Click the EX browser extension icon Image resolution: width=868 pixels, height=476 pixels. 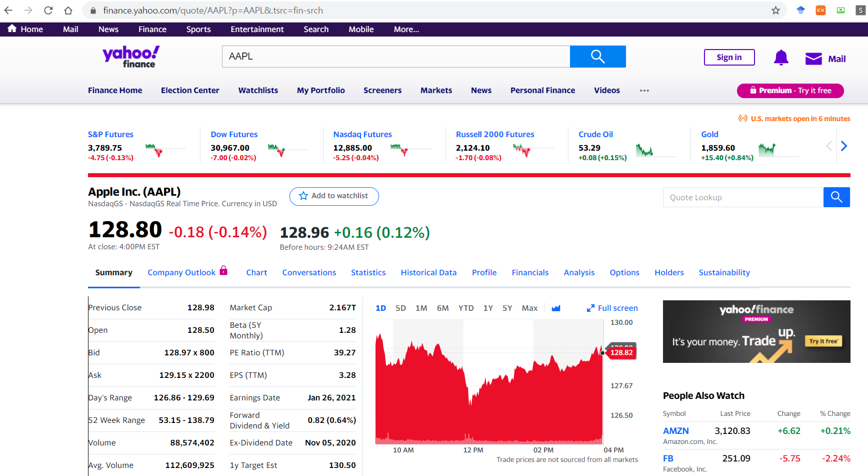point(820,10)
